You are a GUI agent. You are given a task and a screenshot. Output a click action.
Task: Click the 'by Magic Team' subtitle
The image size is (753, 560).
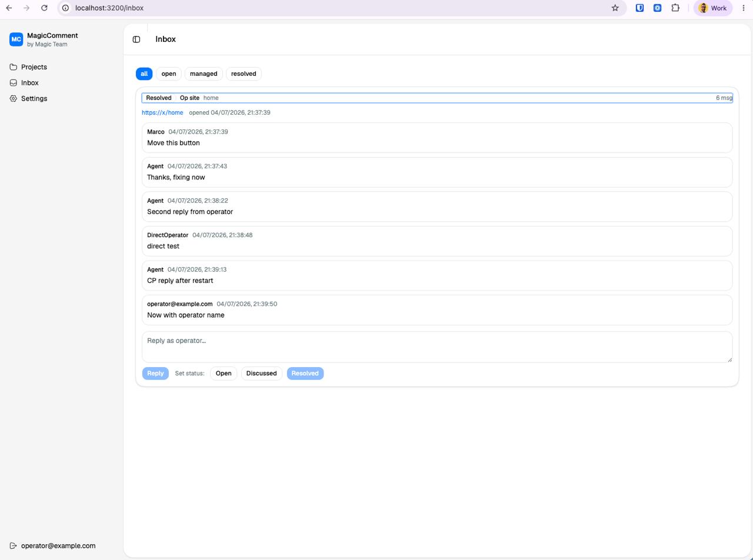click(47, 44)
